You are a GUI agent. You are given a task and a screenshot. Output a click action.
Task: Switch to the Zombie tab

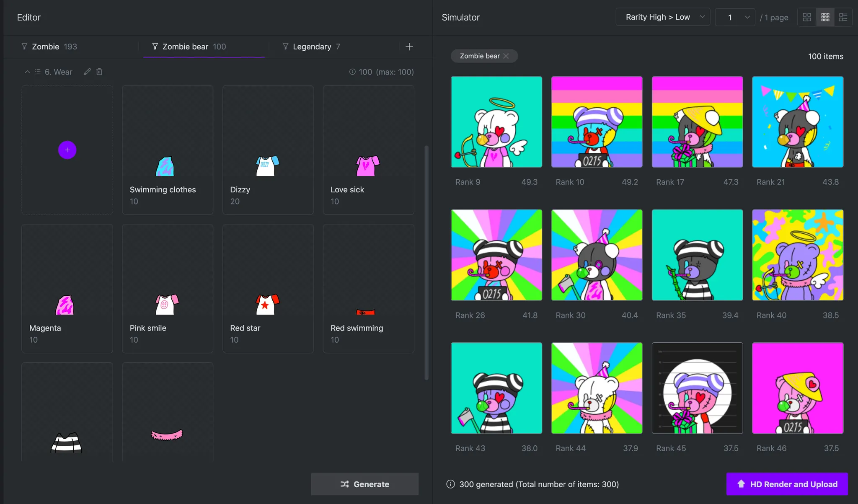click(x=49, y=47)
